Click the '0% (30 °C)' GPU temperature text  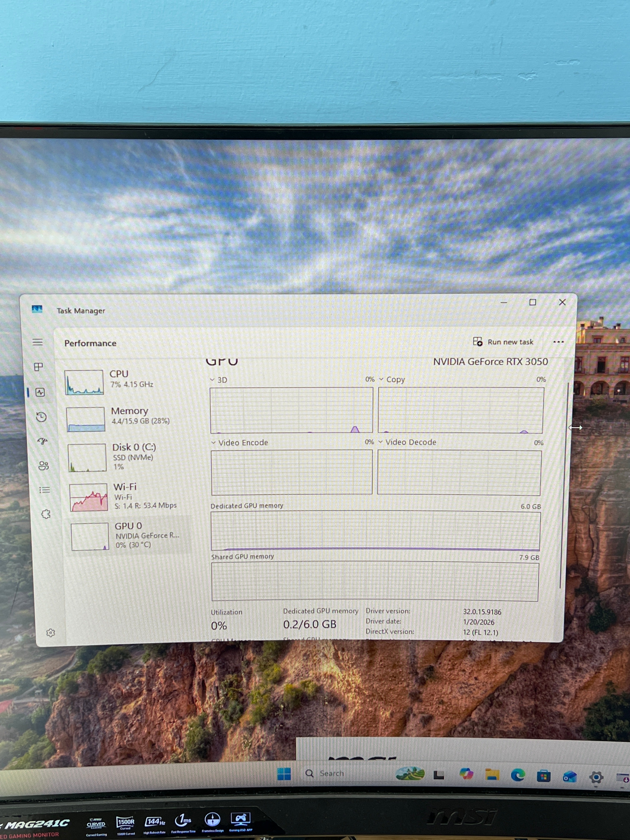click(133, 545)
